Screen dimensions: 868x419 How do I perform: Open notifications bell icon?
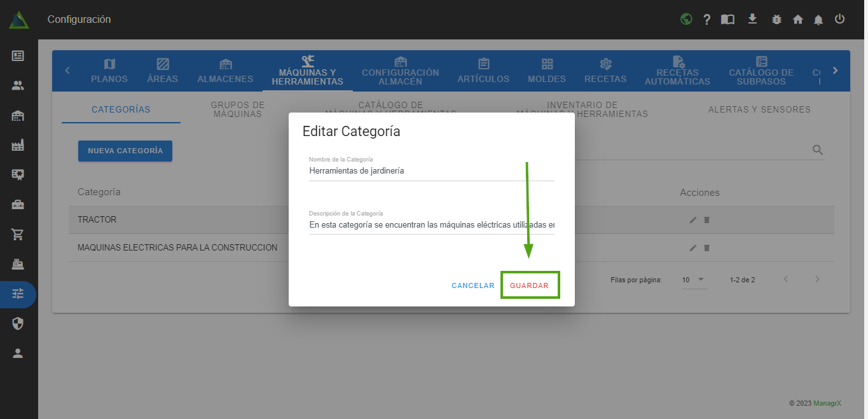click(818, 20)
